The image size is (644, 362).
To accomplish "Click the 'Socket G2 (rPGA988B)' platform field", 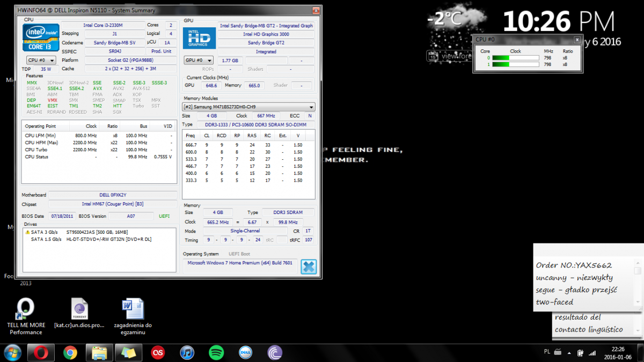I will [x=130, y=60].
